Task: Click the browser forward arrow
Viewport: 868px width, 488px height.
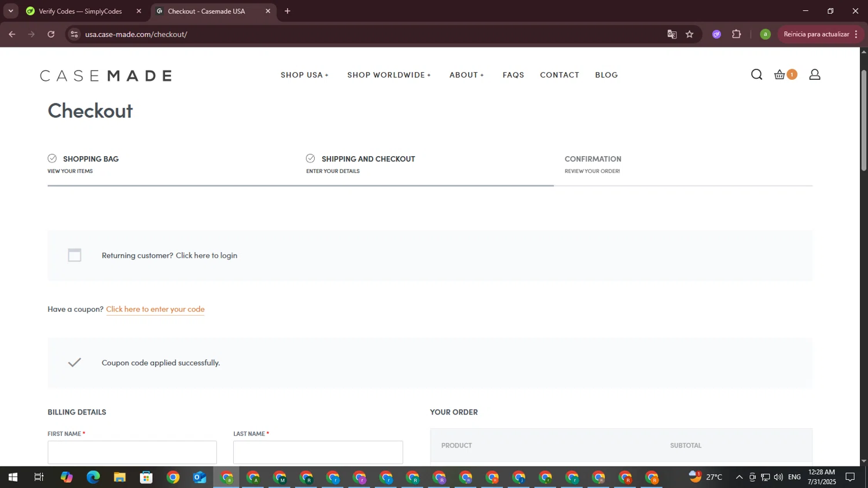Action: (31, 34)
